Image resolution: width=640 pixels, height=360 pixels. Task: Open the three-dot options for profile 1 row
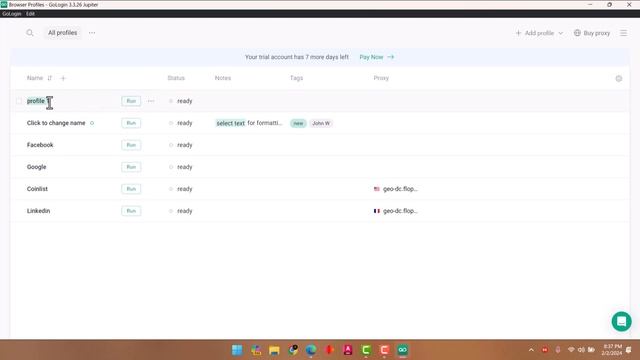click(151, 101)
